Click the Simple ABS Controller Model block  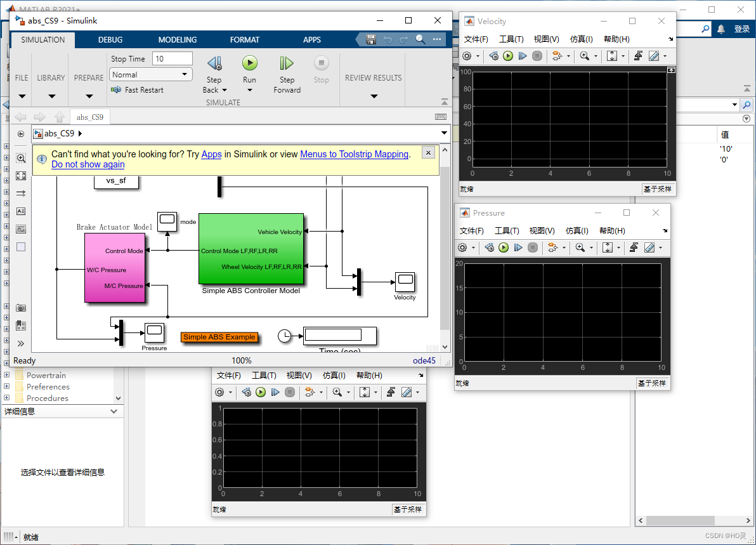[x=251, y=249]
